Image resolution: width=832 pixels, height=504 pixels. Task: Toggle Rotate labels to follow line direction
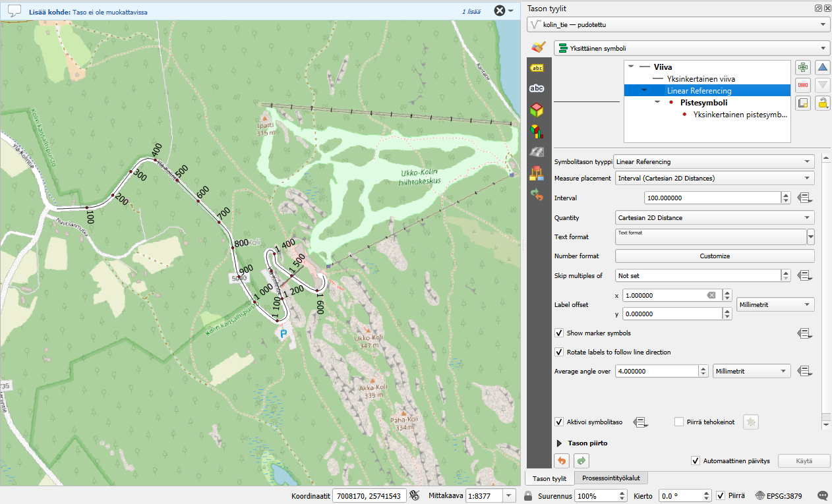pyautogui.click(x=559, y=352)
